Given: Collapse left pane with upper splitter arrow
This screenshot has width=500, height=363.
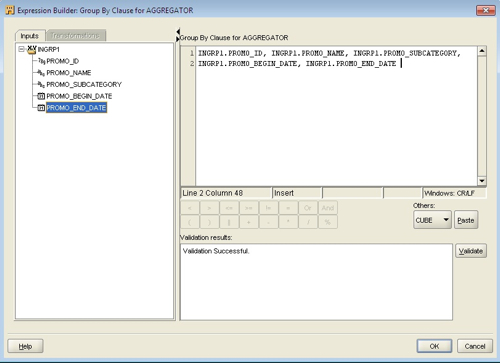Looking at the screenshot, I should [x=178, y=31].
